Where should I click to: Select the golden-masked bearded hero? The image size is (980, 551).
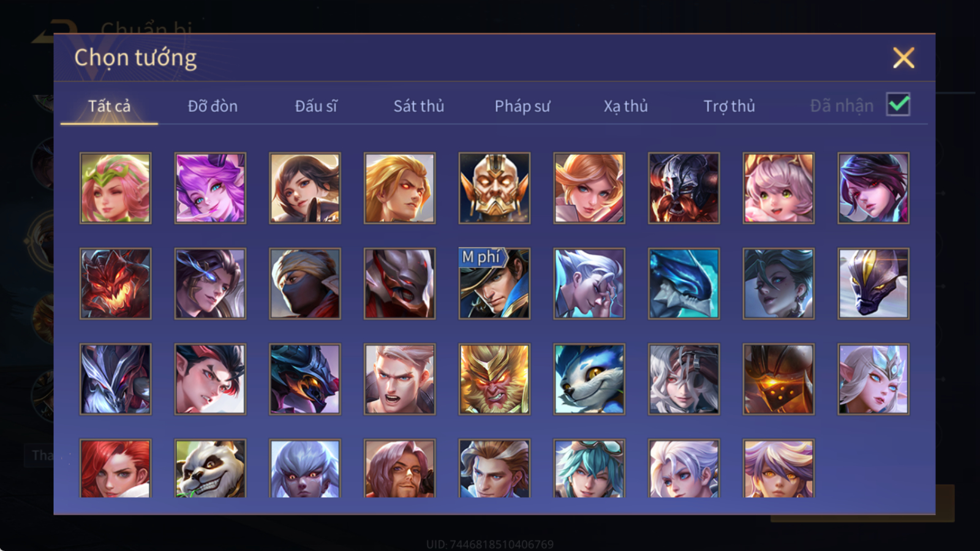tap(494, 188)
